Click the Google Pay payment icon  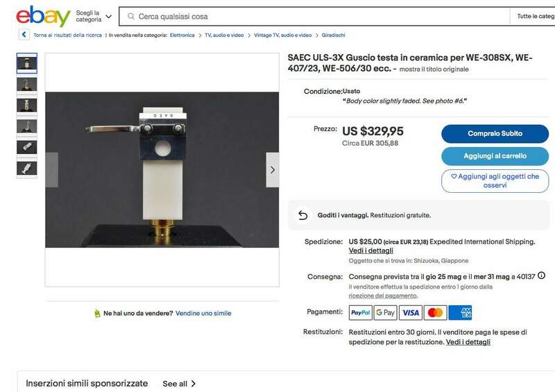[x=386, y=313]
